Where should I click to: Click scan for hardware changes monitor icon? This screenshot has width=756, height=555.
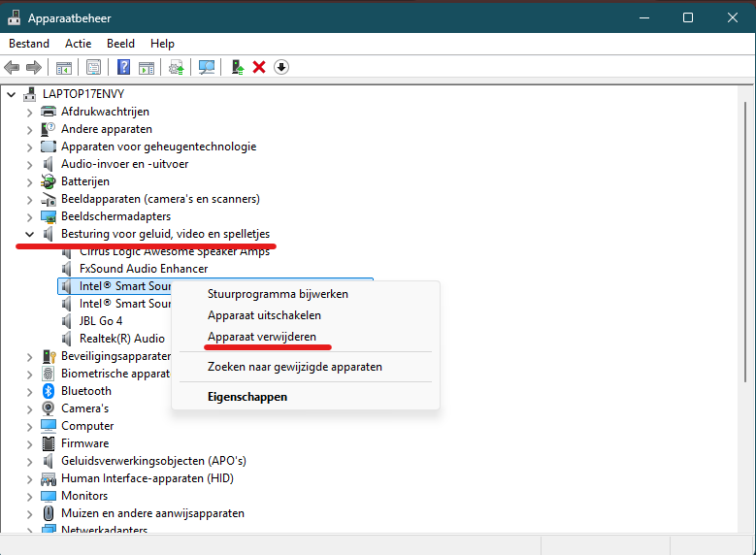[206, 67]
